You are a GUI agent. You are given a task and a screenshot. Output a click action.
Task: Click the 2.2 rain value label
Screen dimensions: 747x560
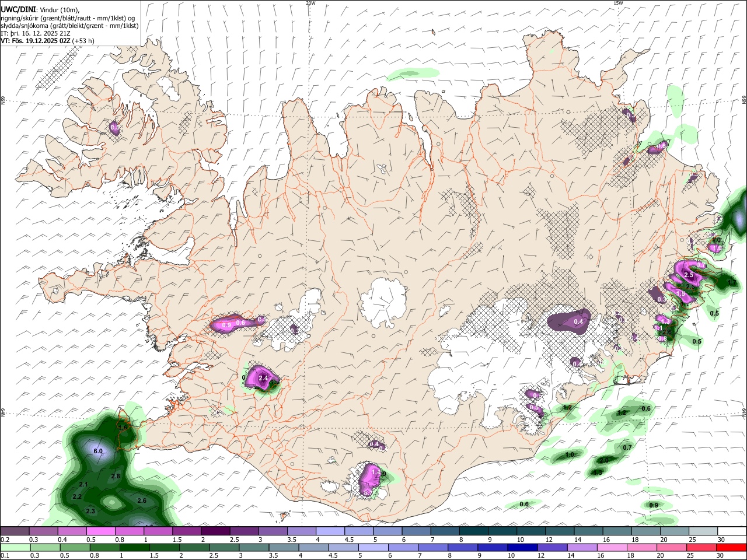click(77, 497)
